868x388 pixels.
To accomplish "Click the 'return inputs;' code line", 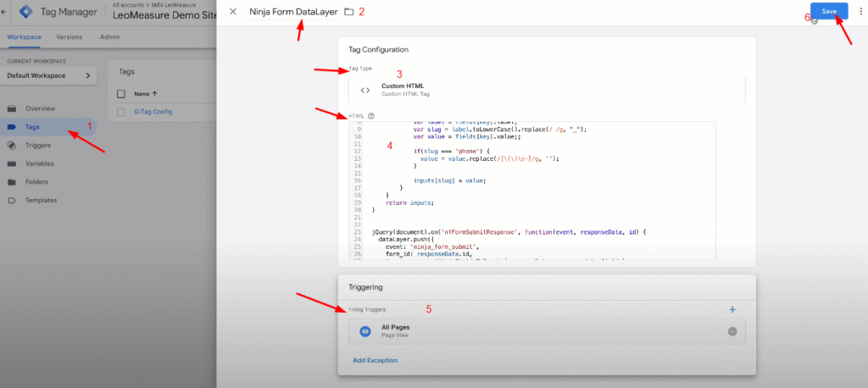I will 409,203.
